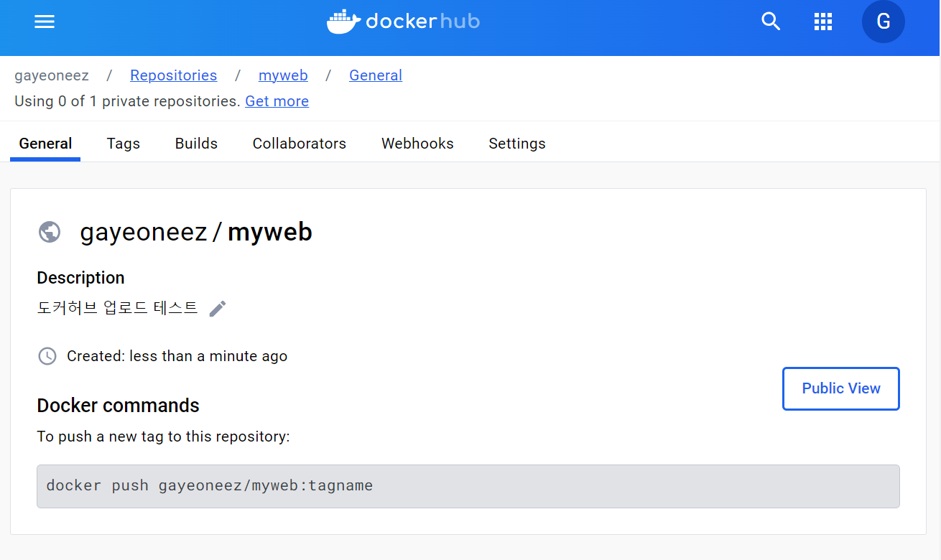Screen dimensions: 941x560
Task: Click the Get more link
Action: pos(277,101)
